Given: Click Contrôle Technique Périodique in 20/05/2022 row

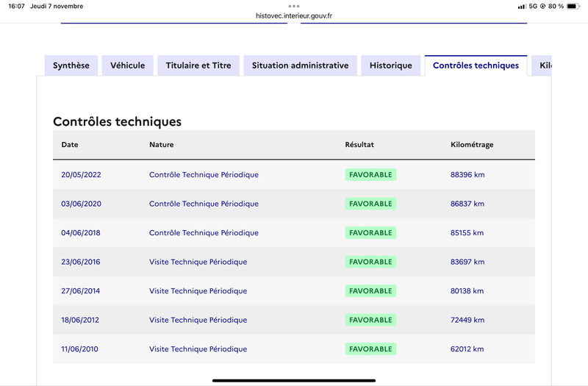Looking at the screenshot, I should tap(204, 175).
